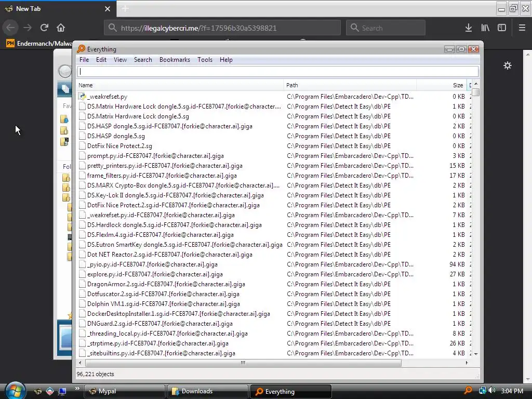Click the Everything taskbar button

coord(290,391)
